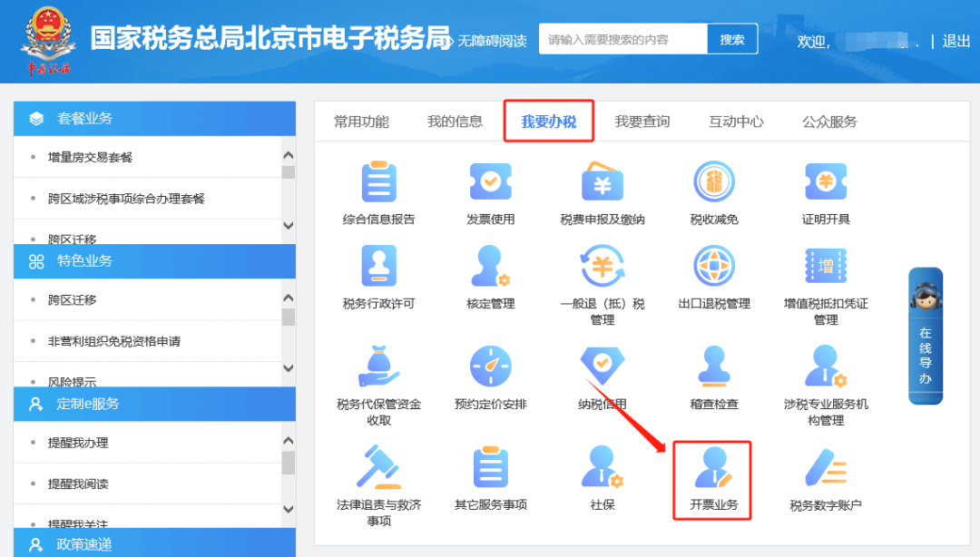980x557 pixels.
Task: Focus the search content input field
Action: [x=623, y=39]
